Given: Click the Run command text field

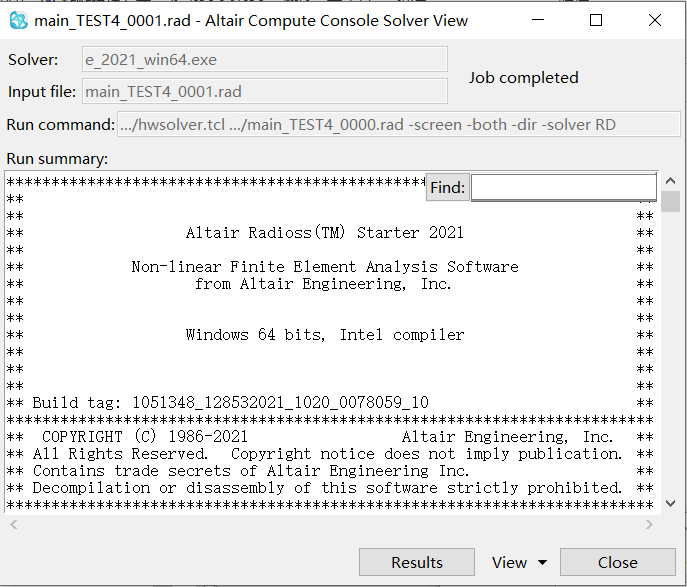Looking at the screenshot, I should tap(398, 124).
